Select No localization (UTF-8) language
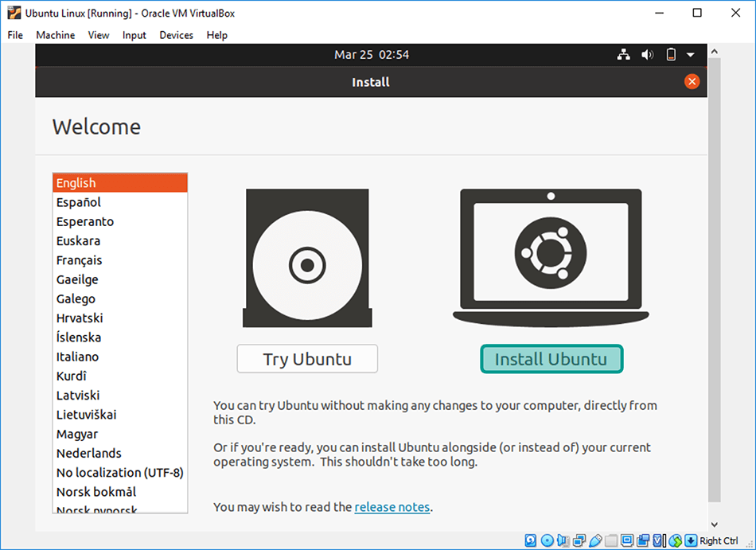 point(120,472)
